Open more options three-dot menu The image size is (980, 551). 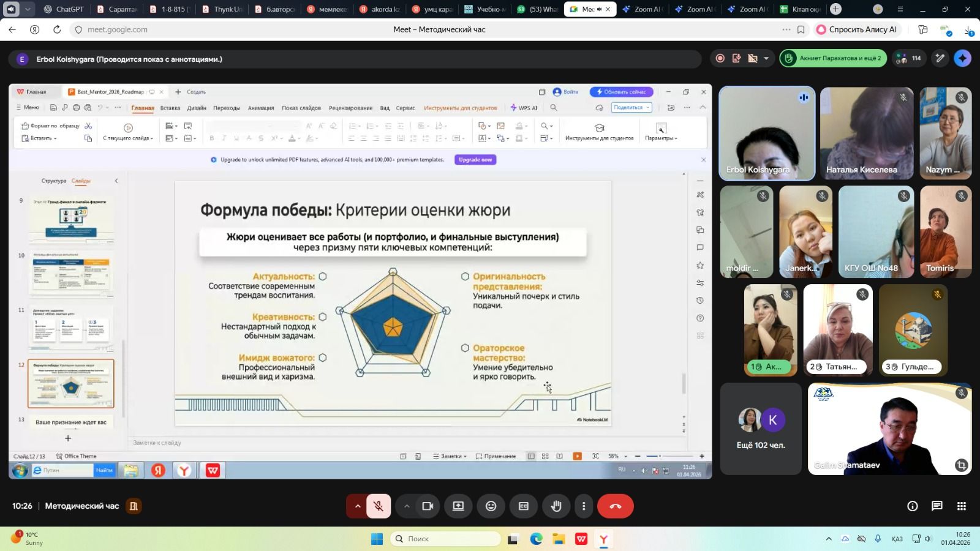[584, 506]
